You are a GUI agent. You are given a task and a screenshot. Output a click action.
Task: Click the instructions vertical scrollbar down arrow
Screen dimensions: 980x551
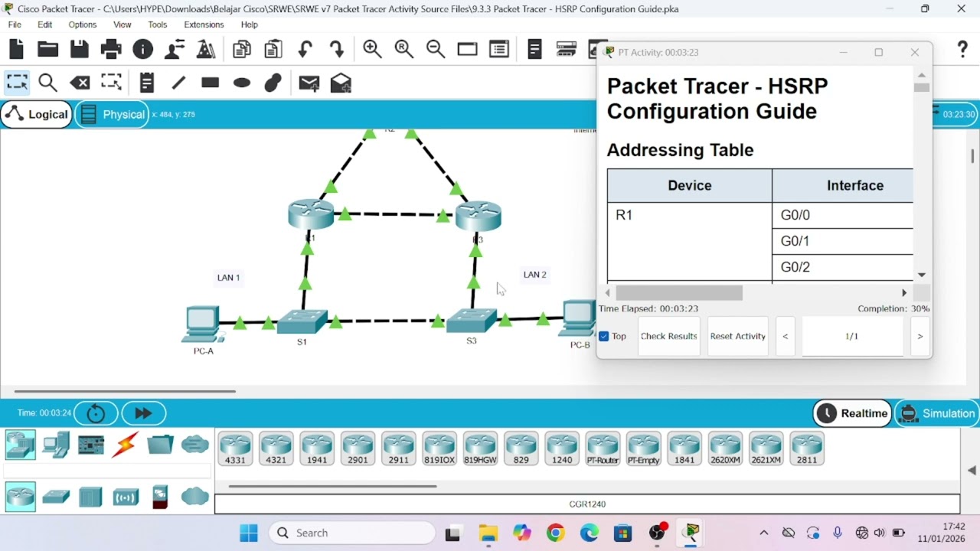pos(922,275)
